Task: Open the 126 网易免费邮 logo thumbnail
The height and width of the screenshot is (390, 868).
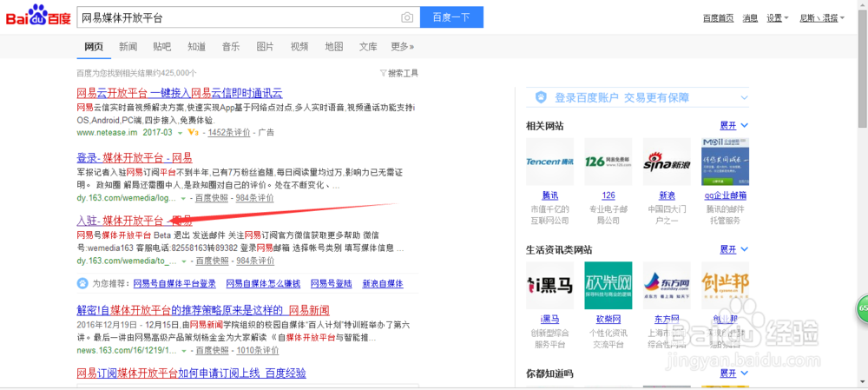Action: pos(608,162)
